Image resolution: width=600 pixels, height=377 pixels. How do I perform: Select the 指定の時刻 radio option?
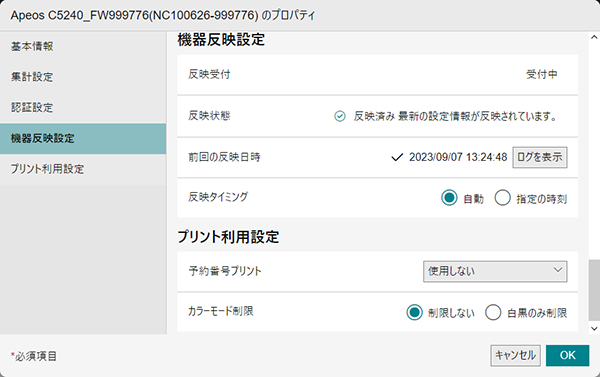point(502,198)
